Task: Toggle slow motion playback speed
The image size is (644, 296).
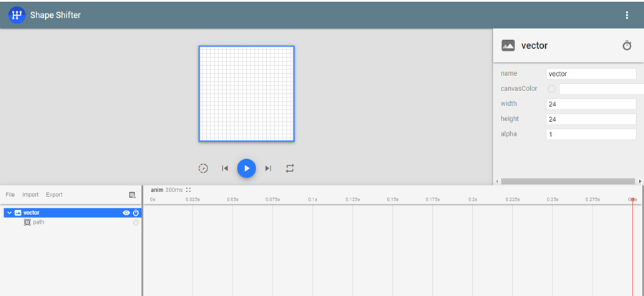Action: point(203,168)
